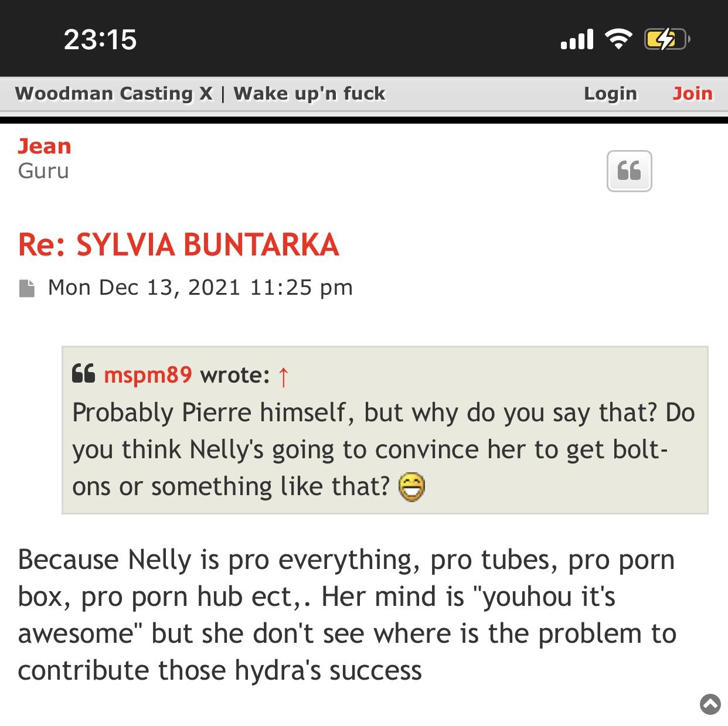
Task: Open mspm89's profile from the quote
Action: click(148, 375)
